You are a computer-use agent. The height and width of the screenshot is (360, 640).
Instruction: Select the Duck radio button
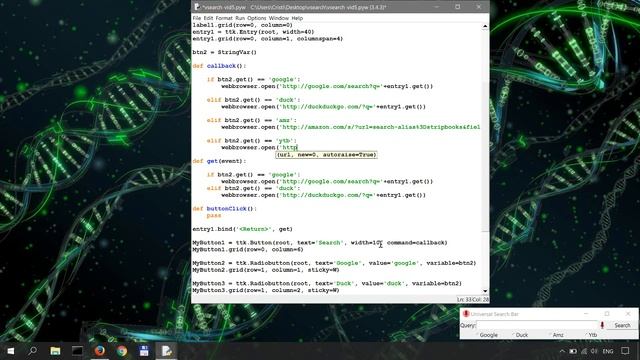click(520, 335)
